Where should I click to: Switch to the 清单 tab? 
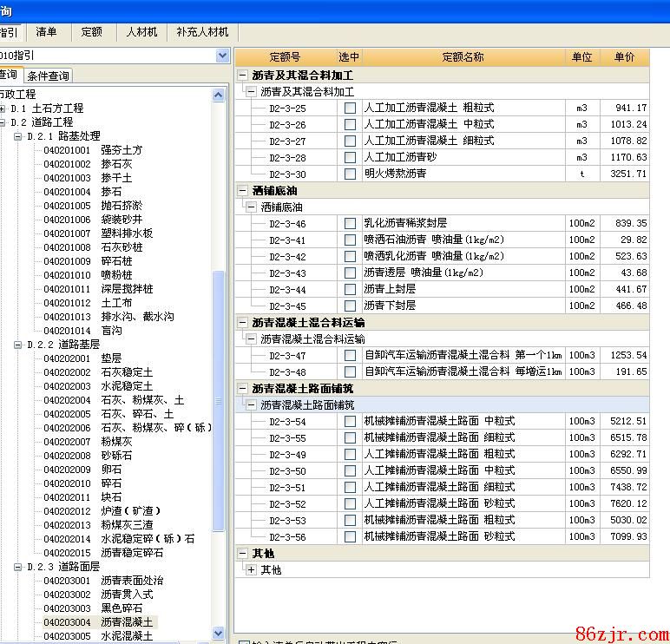click(x=47, y=32)
